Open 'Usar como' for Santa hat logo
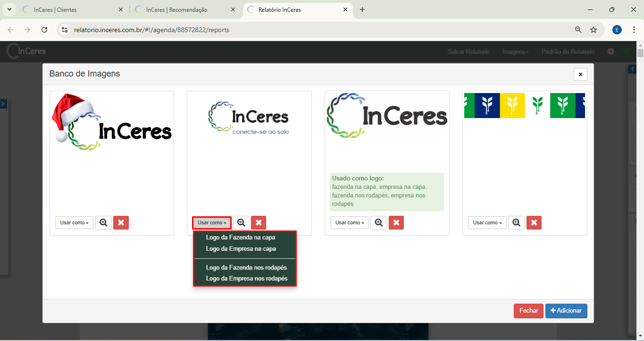 [74, 222]
